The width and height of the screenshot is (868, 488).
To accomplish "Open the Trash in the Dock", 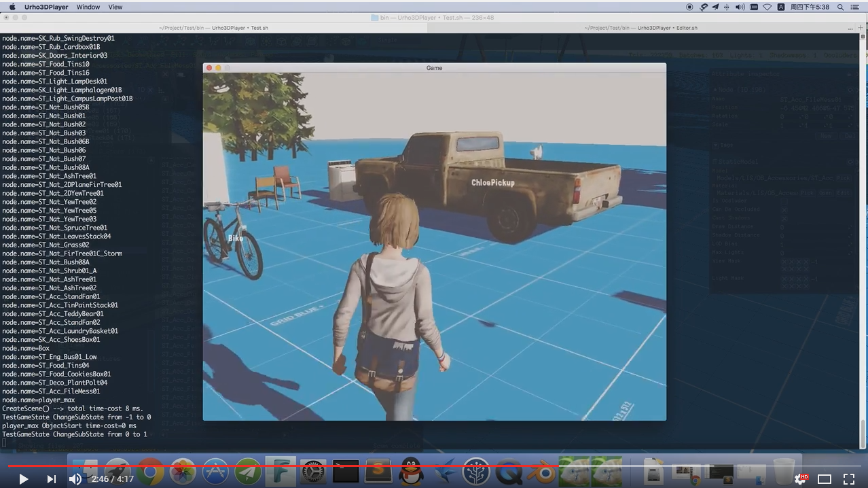I will 783,471.
